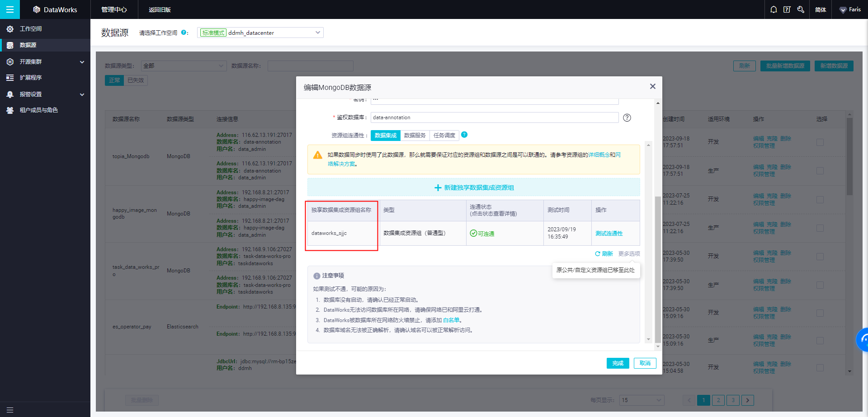Select checkbox for task_data_works_pro 开发 row

pos(820,256)
